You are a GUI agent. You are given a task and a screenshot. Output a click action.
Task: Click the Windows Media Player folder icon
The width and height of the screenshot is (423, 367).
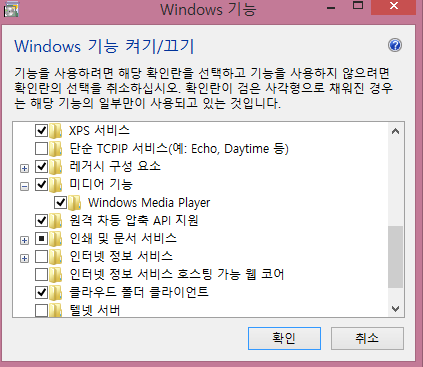click(x=75, y=202)
